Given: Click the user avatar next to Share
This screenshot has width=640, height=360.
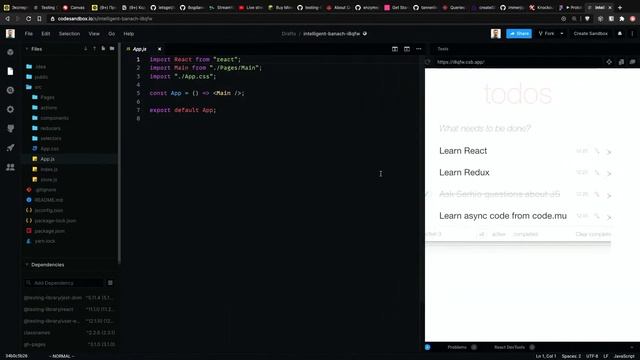Looking at the screenshot, I should 496,33.
